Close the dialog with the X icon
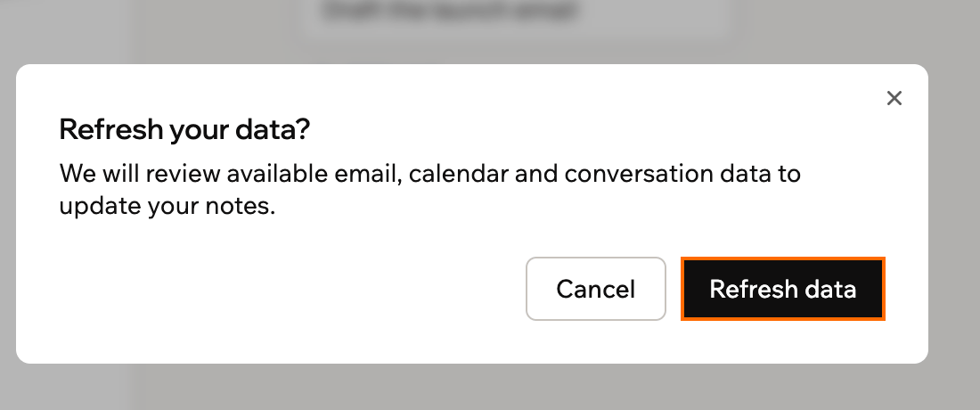This screenshot has height=410, width=980. pyautogui.click(x=894, y=98)
